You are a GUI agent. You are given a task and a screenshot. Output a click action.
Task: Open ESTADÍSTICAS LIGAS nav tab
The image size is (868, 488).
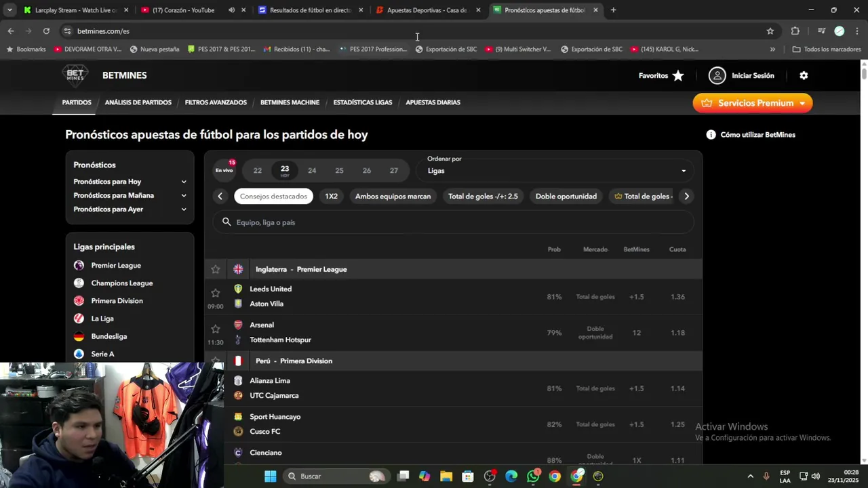coord(363,102)
